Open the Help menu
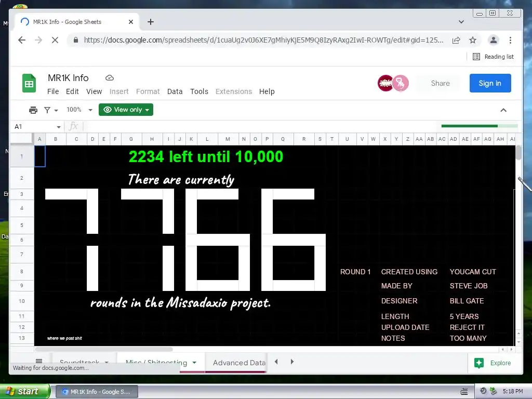Viewport: 532px width, 399px height. tap(267, 91)
